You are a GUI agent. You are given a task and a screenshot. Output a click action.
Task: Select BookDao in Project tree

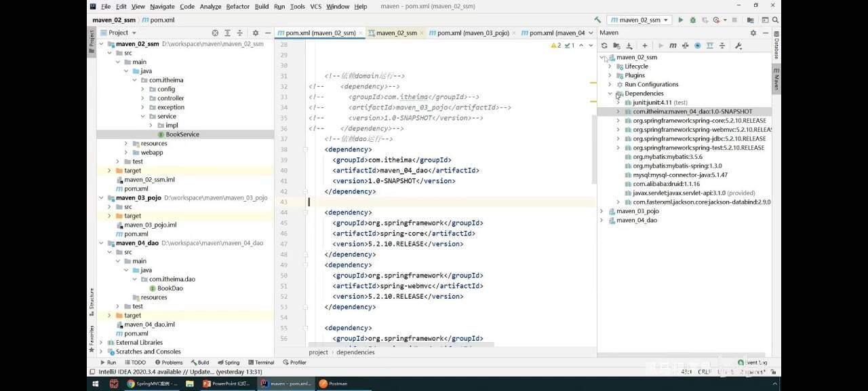170,288
